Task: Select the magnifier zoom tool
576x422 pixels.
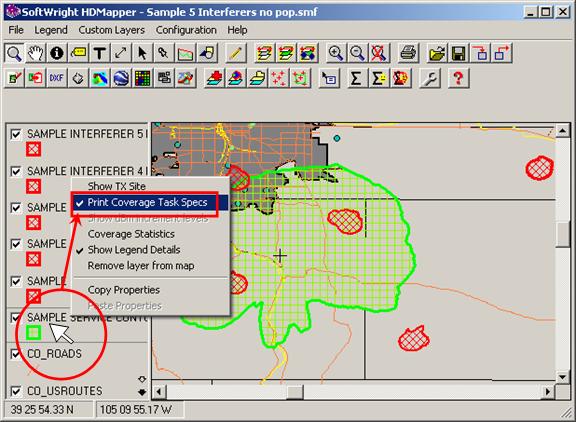Action: point(14,53)
